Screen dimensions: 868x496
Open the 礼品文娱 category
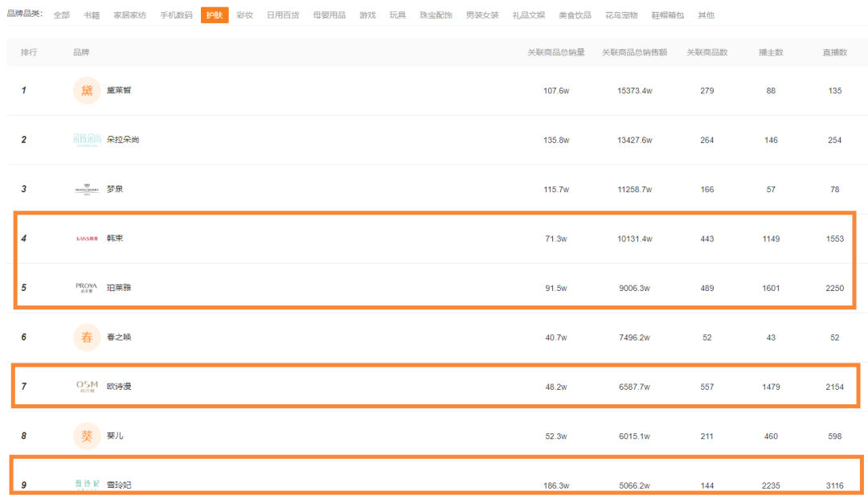click(529, 15)
